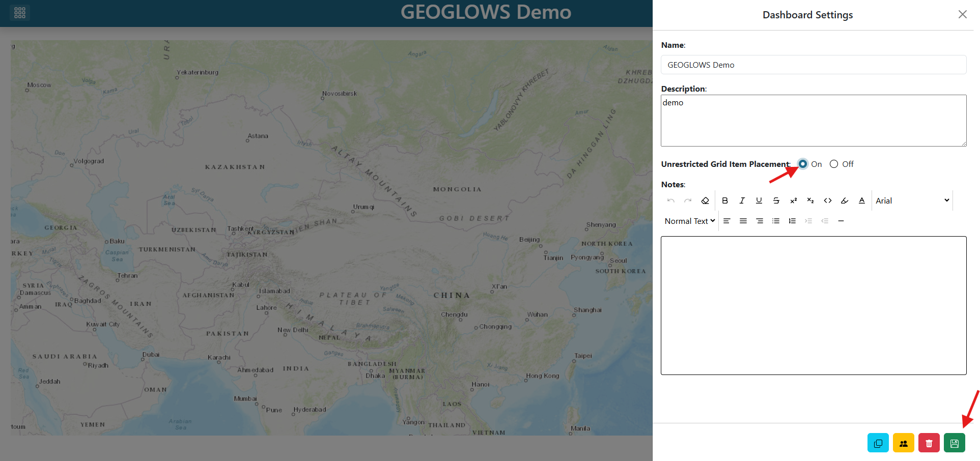The width and height of the screenshot is (980, 461).
Task: Click the Novosibirsk label on the map
Action: [340, 94]
